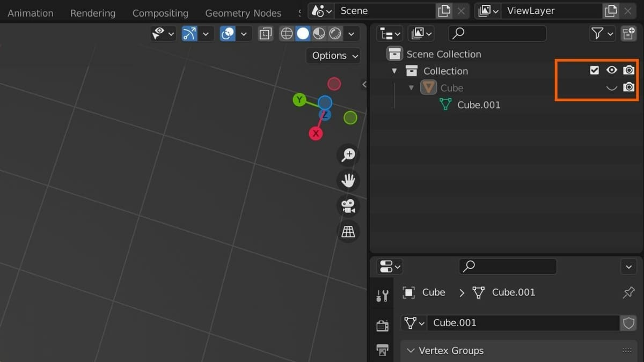Click Cube in properties breadcrumb
Screen dimensions: 644x362
coord(434,292)
